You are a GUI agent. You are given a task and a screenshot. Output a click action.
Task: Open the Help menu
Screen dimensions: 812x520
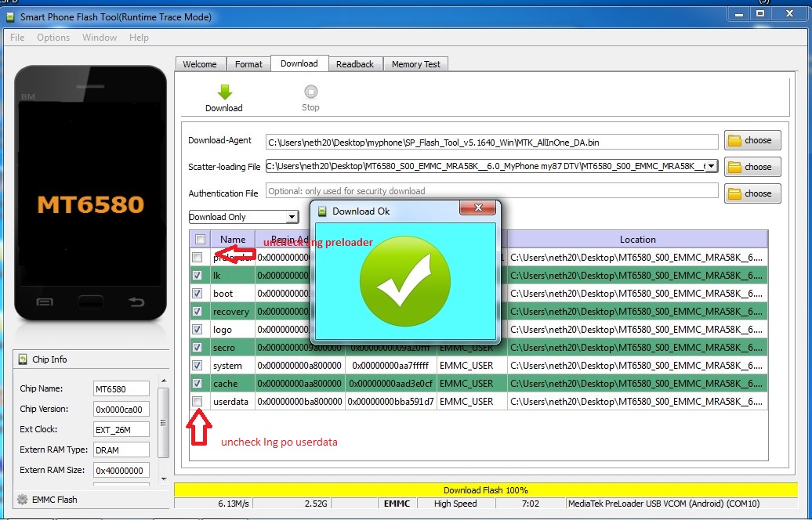coord(139,38)
